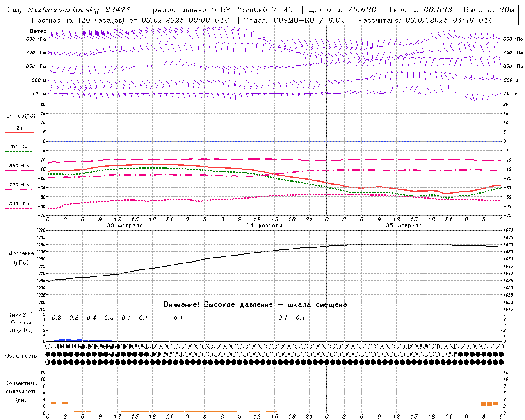Image resolution: width=525 pixels, height=420 pixels.
Task: Click the Модель COSMO-RU / 6.6км text
Action: (x=295, y=20)
